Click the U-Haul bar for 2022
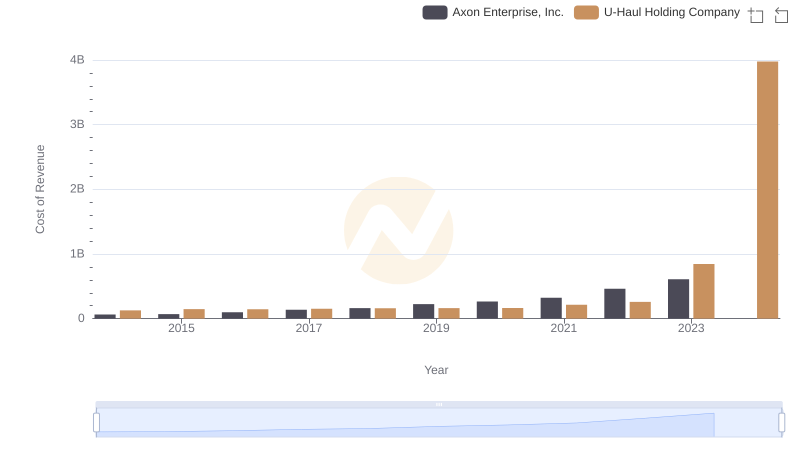 (x=640, y=310)
